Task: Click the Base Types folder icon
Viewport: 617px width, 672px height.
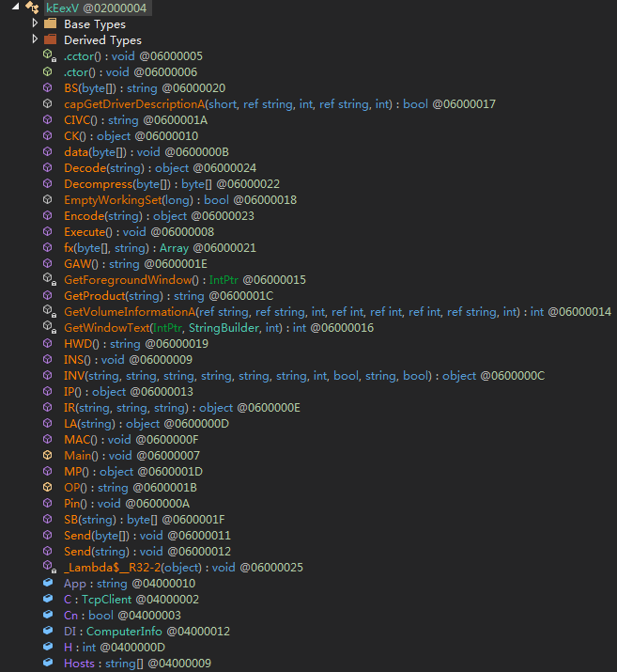Action: [x=51, y=23]
